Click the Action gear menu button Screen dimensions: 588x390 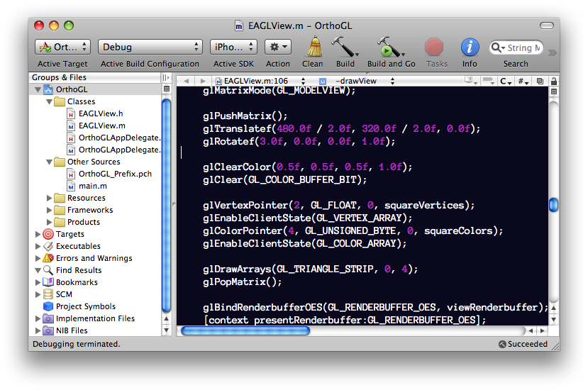click(278, 47)
